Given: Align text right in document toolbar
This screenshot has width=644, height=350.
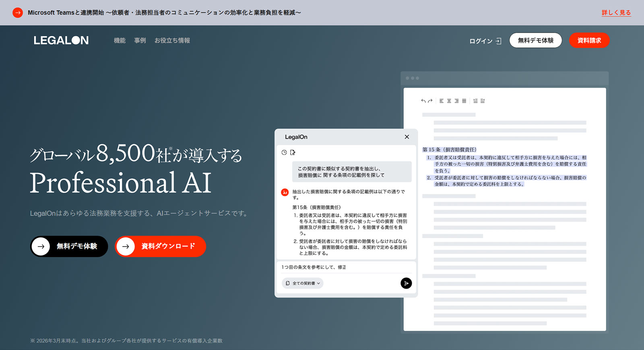Looking at the screenshot, I should pyautogui.click(x=456, y=101).
